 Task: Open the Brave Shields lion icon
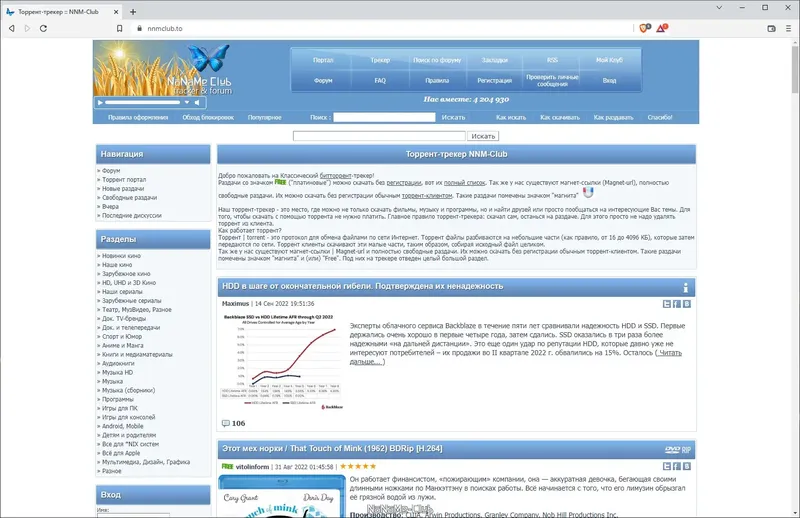tap(644, 28)
